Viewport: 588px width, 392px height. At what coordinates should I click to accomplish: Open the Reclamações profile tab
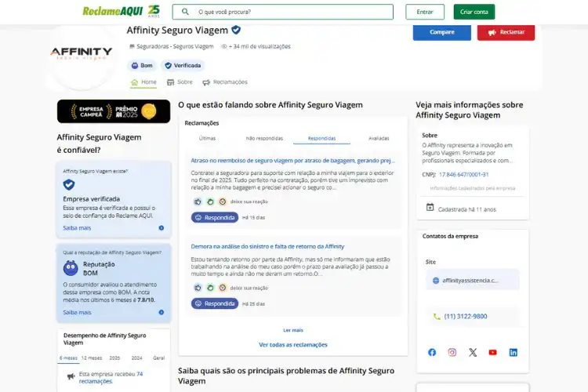(225, 82)
